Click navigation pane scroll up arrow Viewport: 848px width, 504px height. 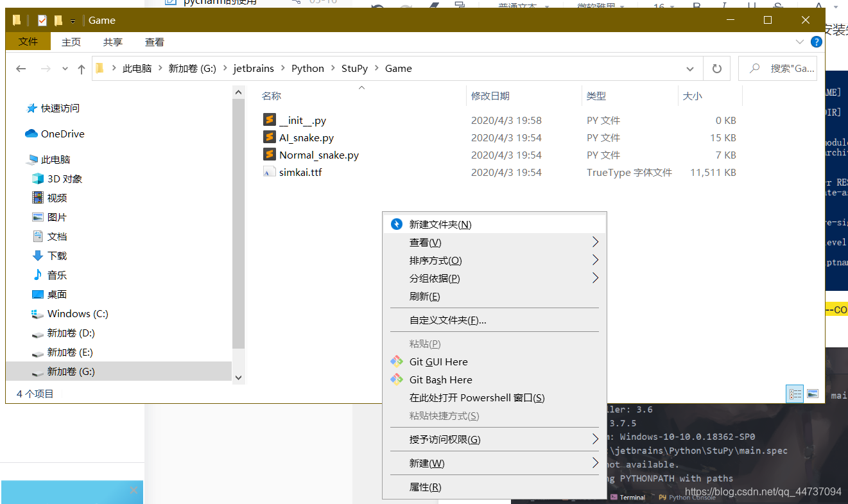click(x=238, y=92)
